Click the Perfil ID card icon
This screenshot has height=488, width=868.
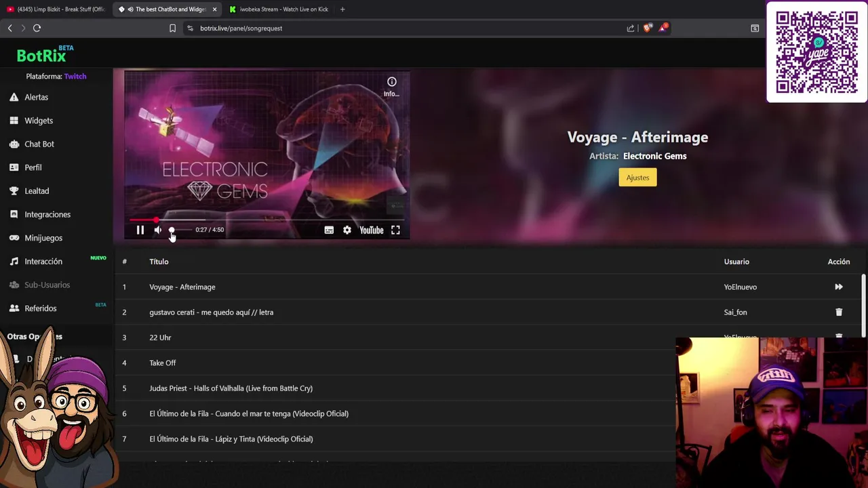coord(14,167)
